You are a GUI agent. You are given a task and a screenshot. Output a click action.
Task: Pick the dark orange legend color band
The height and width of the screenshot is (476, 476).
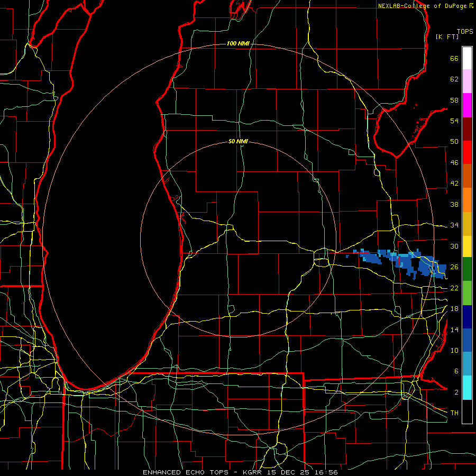[x=467, y=176]
